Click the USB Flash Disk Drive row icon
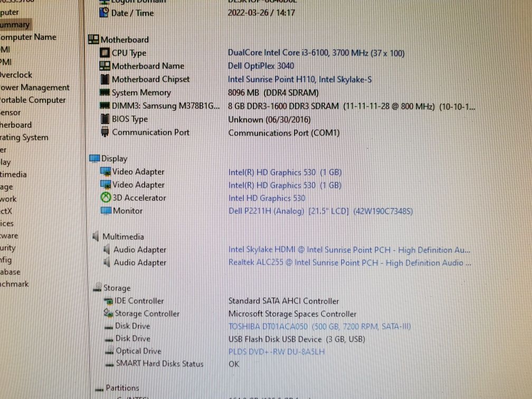 click(x=109, y=340)
